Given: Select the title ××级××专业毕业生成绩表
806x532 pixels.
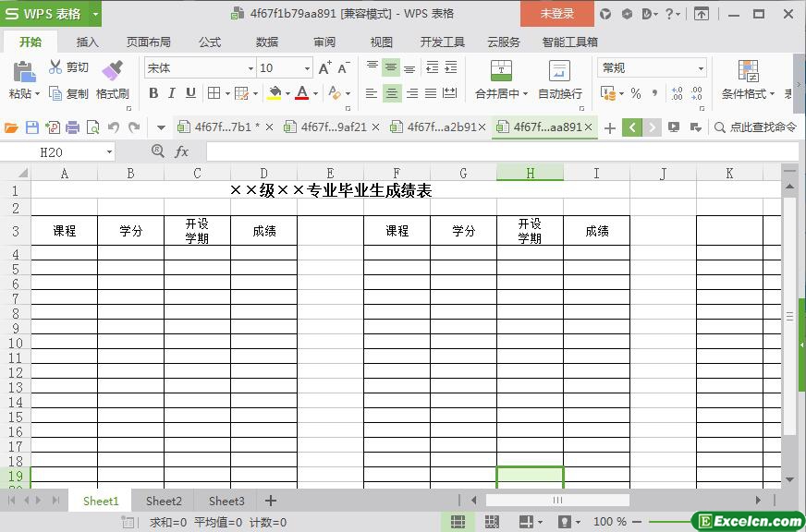Looking at the screenshot, I should (x=331, y=190).
